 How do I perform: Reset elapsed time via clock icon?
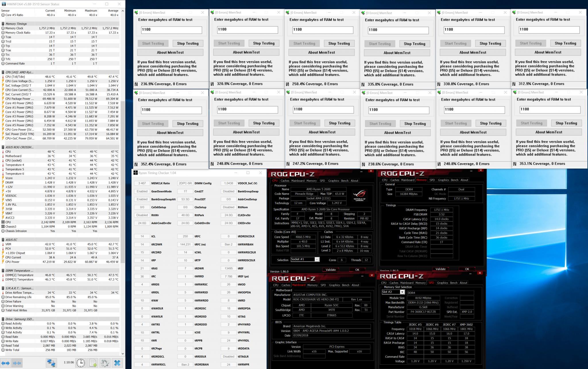(81, 363)
